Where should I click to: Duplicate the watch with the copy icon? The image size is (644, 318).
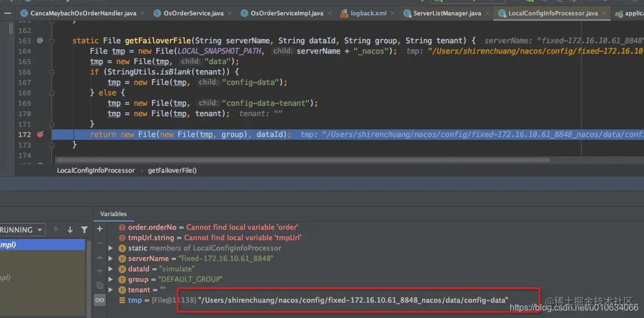point(99,285)
